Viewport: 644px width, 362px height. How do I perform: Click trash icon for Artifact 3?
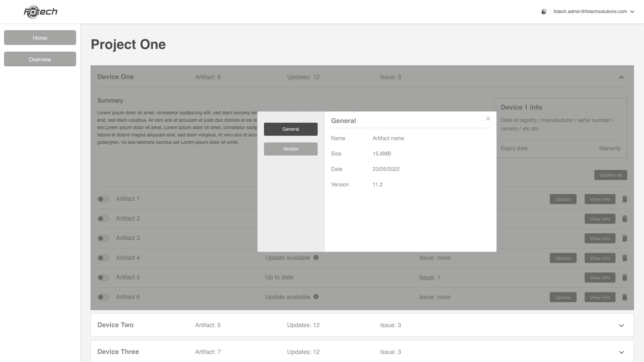click(625, 238)
